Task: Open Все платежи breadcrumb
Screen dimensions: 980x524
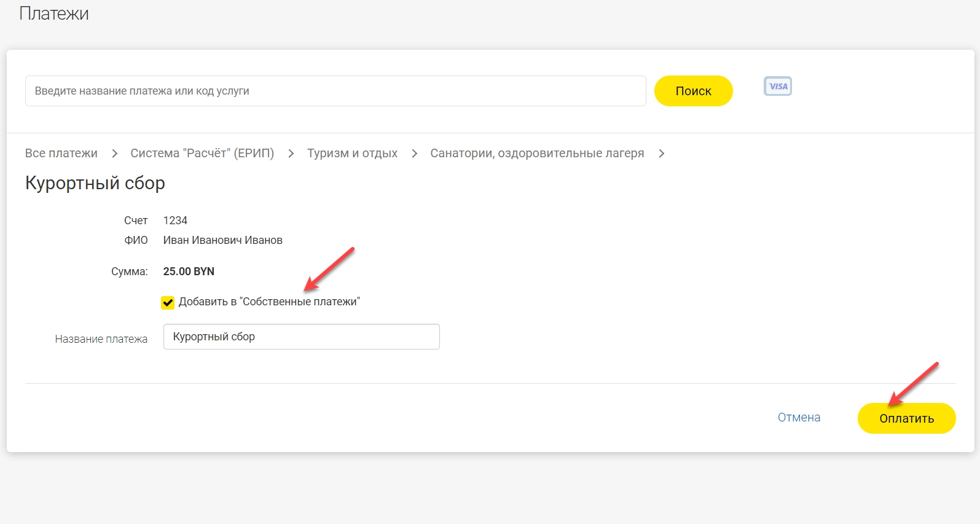Action: (61, 153)
